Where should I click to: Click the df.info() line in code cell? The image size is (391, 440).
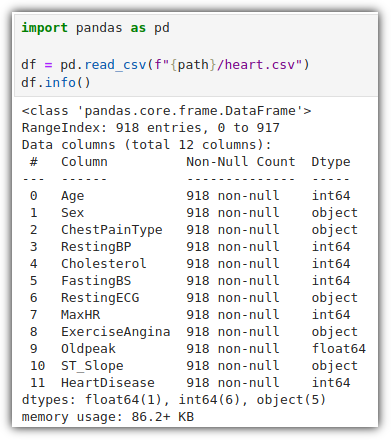[56, 82]
